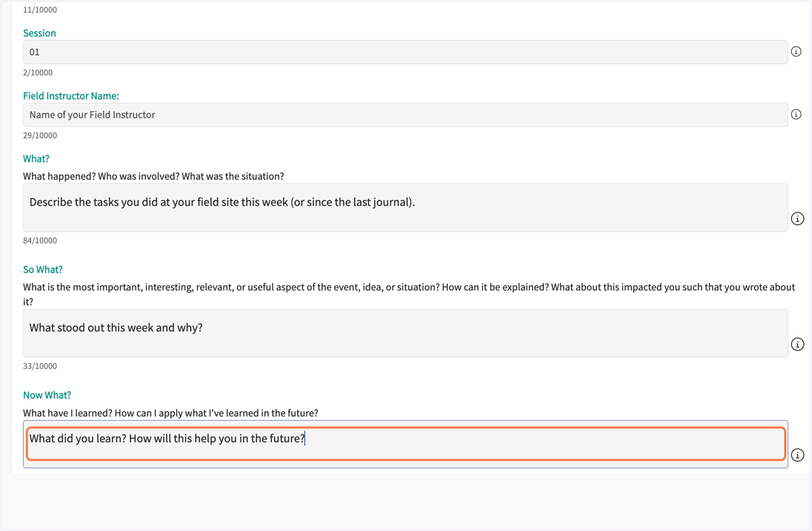Focus the Session input containing 01
The height and width of the screenshot is (531, 812).
point(405,52)
